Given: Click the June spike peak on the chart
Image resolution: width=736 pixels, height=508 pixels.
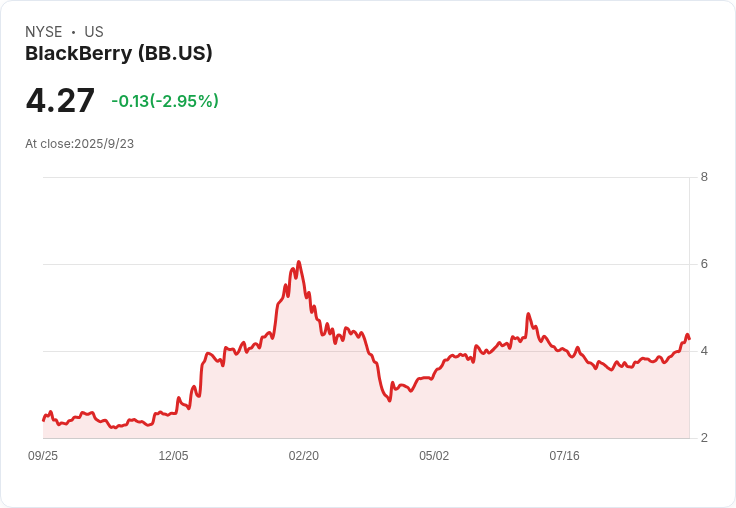Looking at the screenshot, I should point(529,314).
